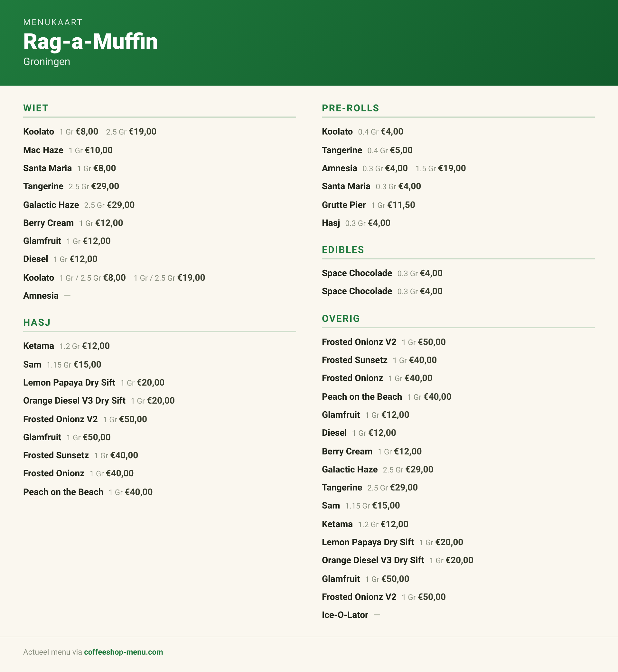Click Frosted Sunsetz in the Overig section

(x=354, y=360)
